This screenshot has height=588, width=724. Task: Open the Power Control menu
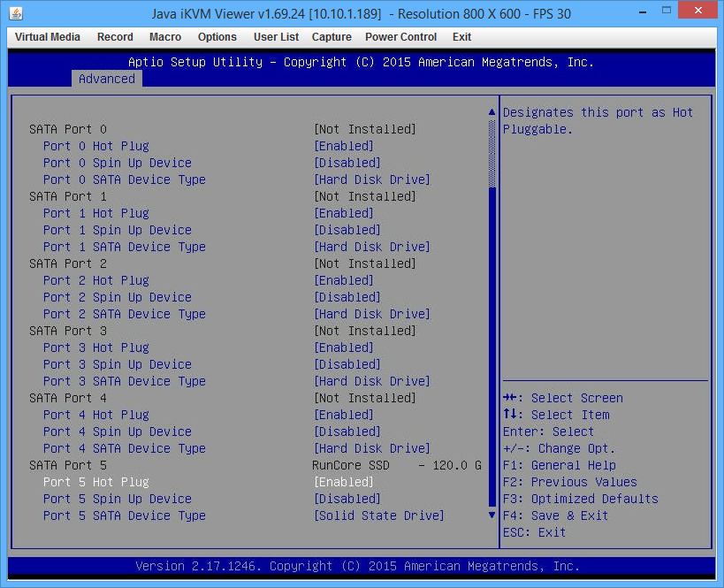pos(400,37)
